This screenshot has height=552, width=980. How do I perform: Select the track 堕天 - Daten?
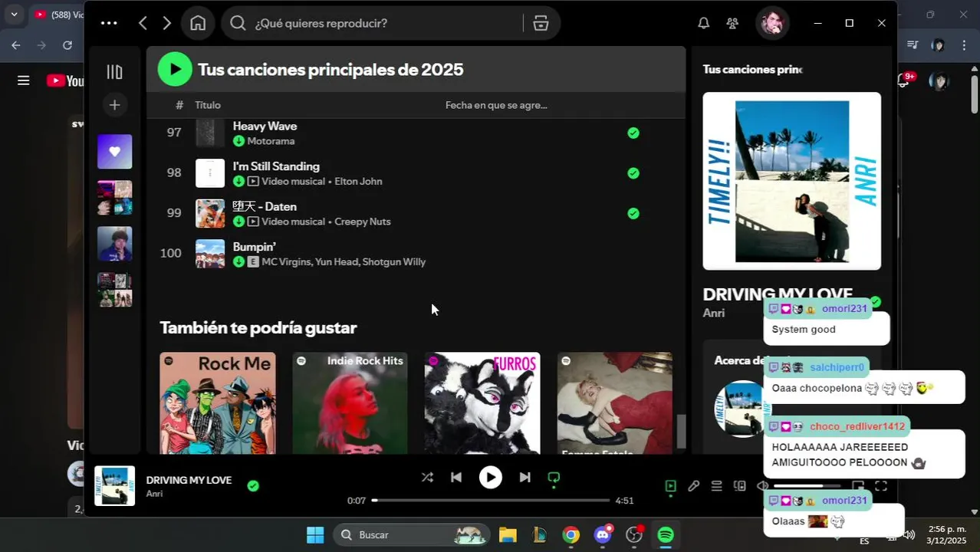pos(265,206)
